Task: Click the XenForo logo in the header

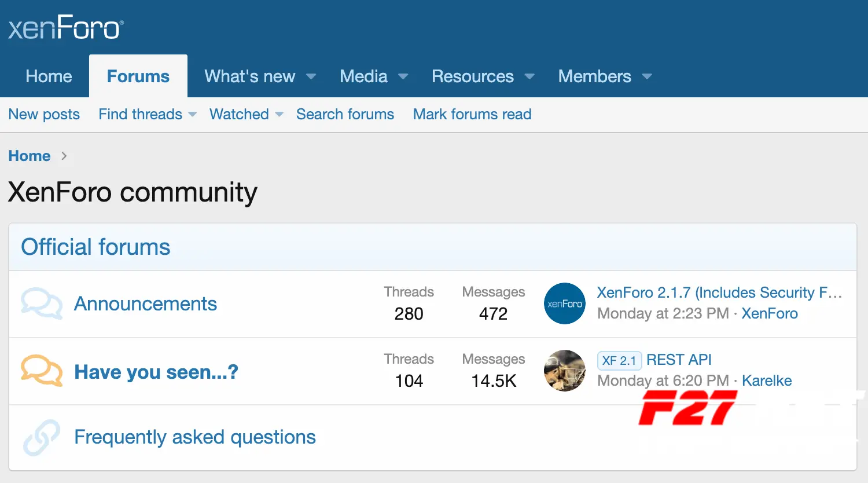Action: pos(65,27)
